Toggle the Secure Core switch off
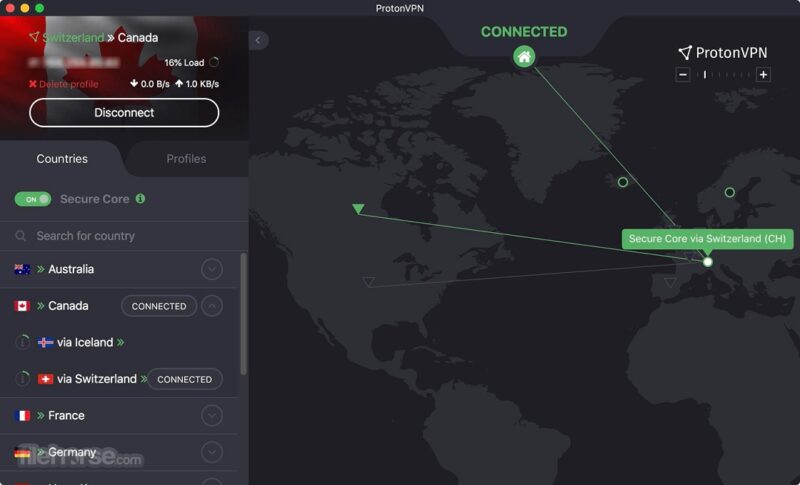This screenshot has height=485, width=800. pyautogui.click(x=33, y=199)
